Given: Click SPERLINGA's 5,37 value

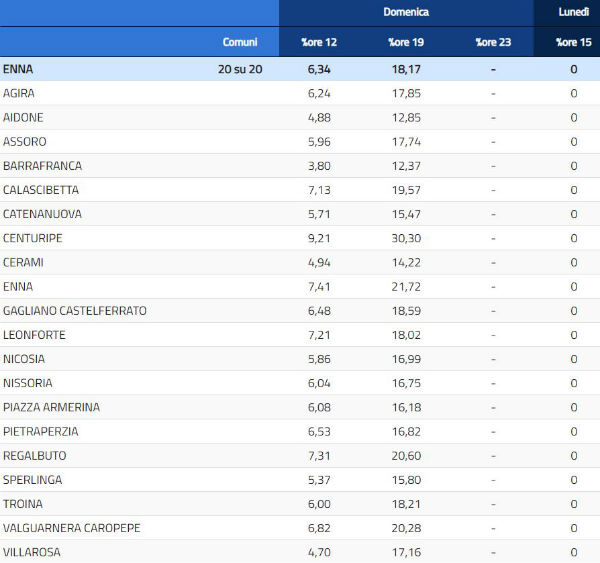Looking at the screenshot, I should click(x=319, y=480).
